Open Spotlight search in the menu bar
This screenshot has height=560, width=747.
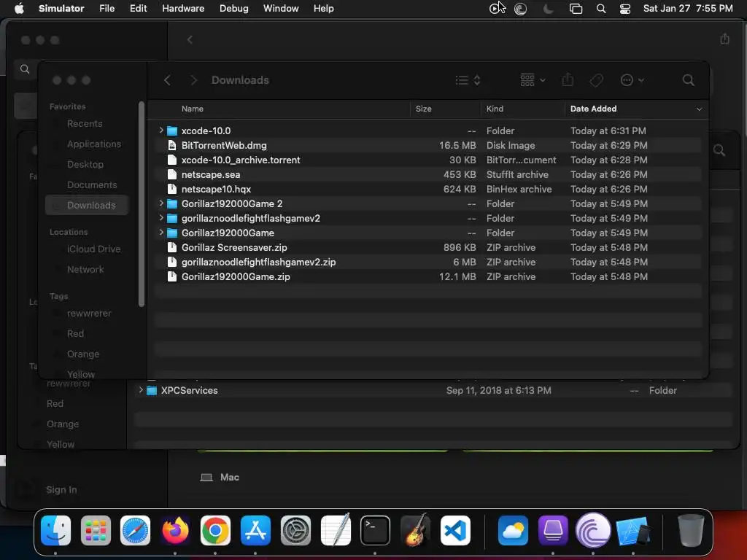tap(601, 9)
